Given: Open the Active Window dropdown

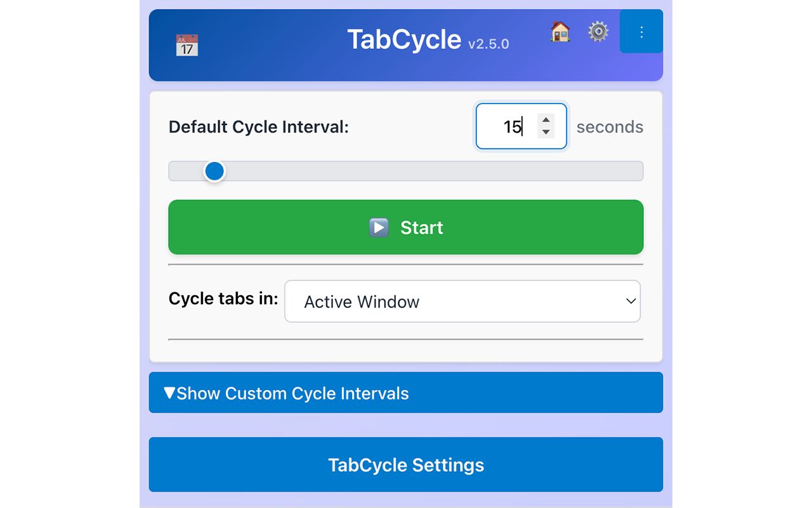Looking at the screenshot, I should 462,302.
